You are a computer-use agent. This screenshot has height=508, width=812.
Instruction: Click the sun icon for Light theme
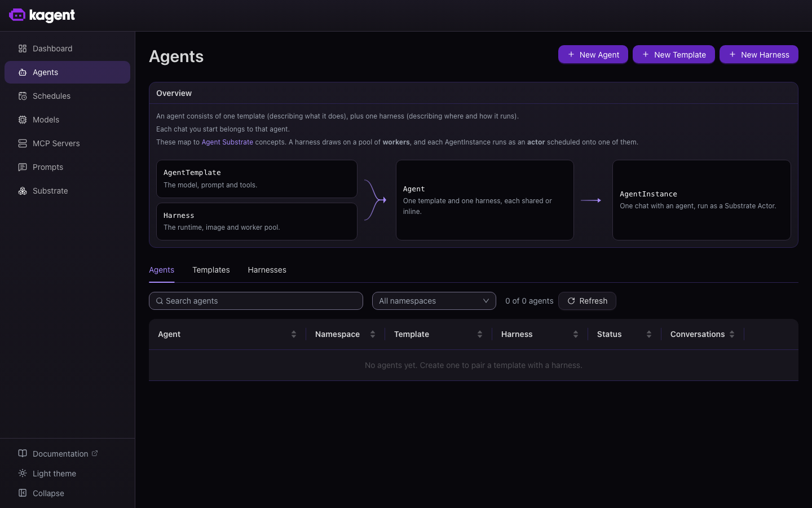23,473
